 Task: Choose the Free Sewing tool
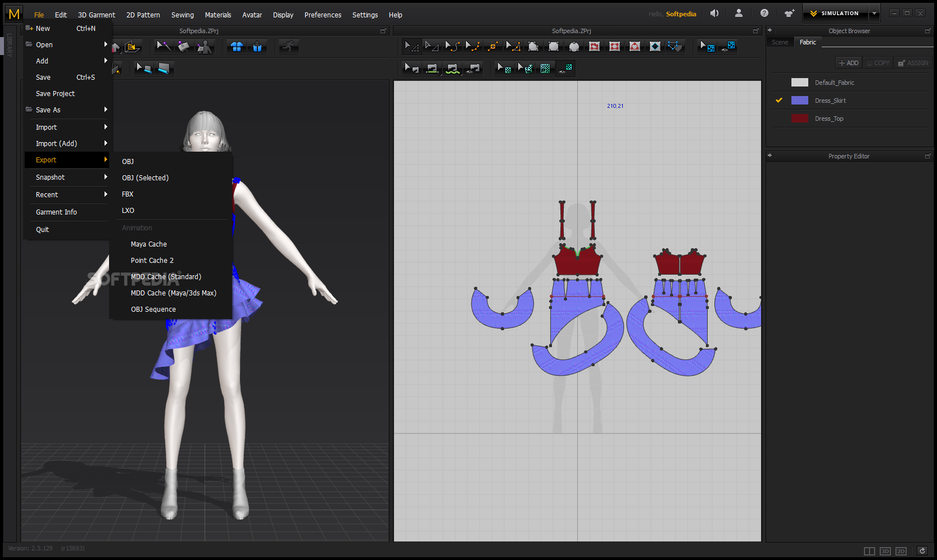(x=452, y=69)
